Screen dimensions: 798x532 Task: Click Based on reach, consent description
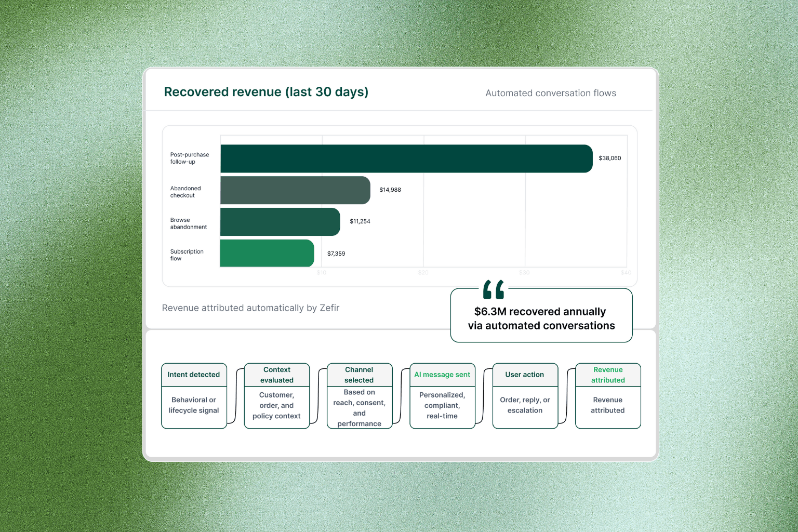click(x=360, y=408)
